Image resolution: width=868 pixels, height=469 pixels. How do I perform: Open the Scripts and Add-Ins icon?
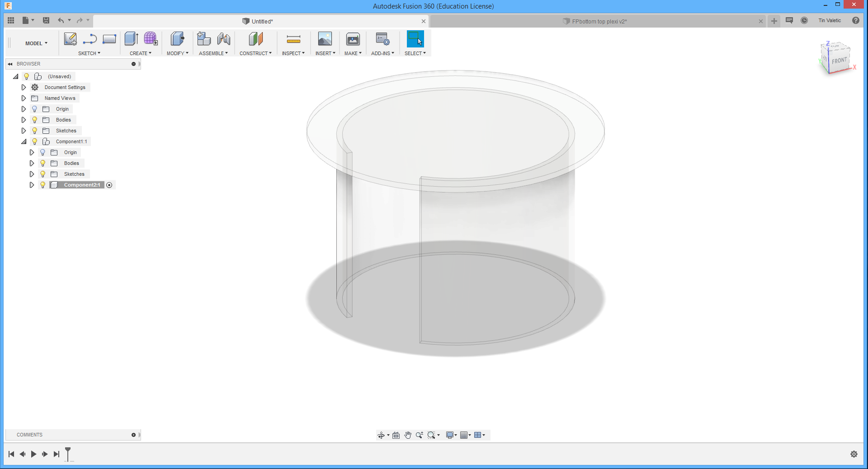click(382, 39)
